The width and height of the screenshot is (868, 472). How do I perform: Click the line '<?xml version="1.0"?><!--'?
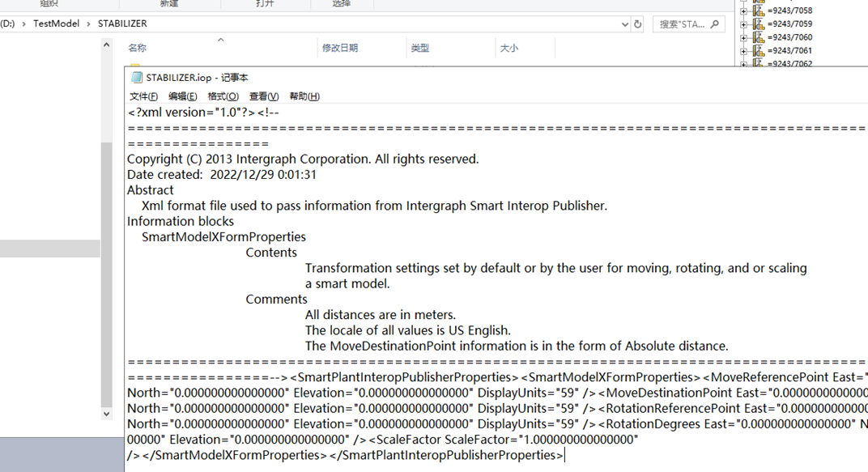[x=203, y=113]
